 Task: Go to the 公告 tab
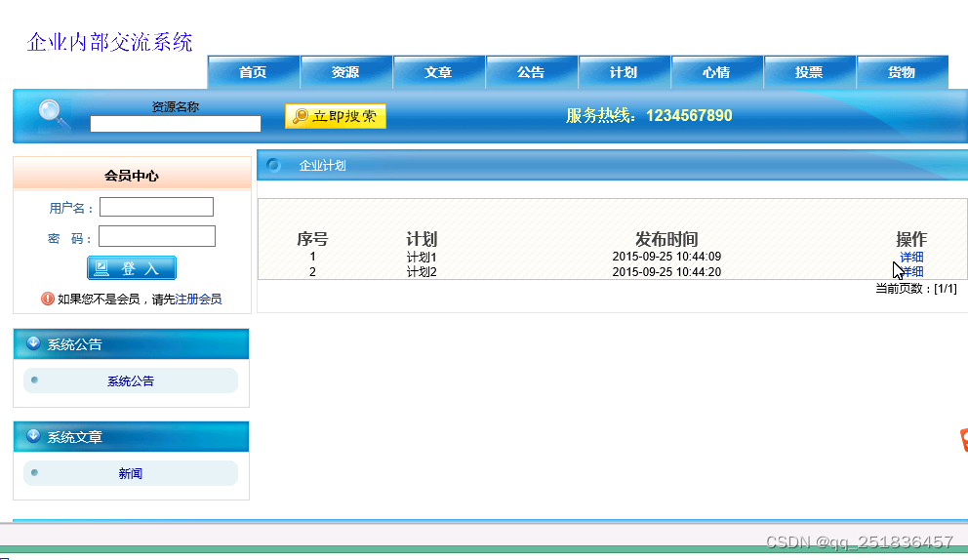pos(531,72)
